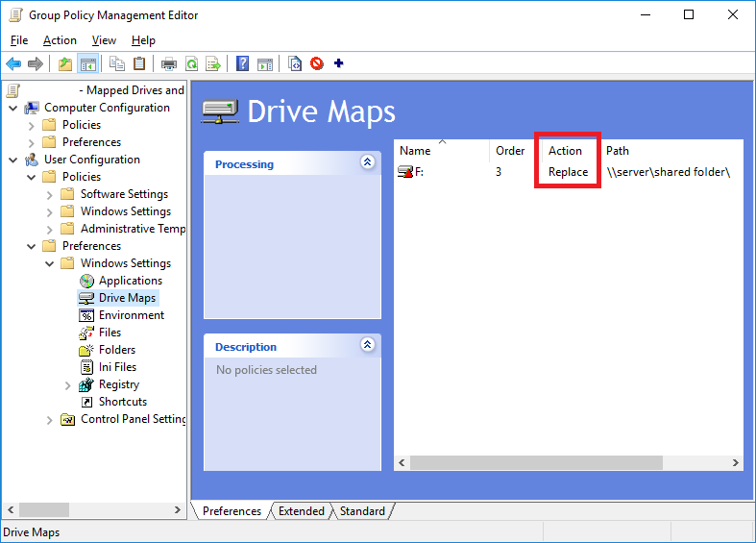Open Help via blue question mark icon
Screen dimensions: 756x543
point(243,64)
